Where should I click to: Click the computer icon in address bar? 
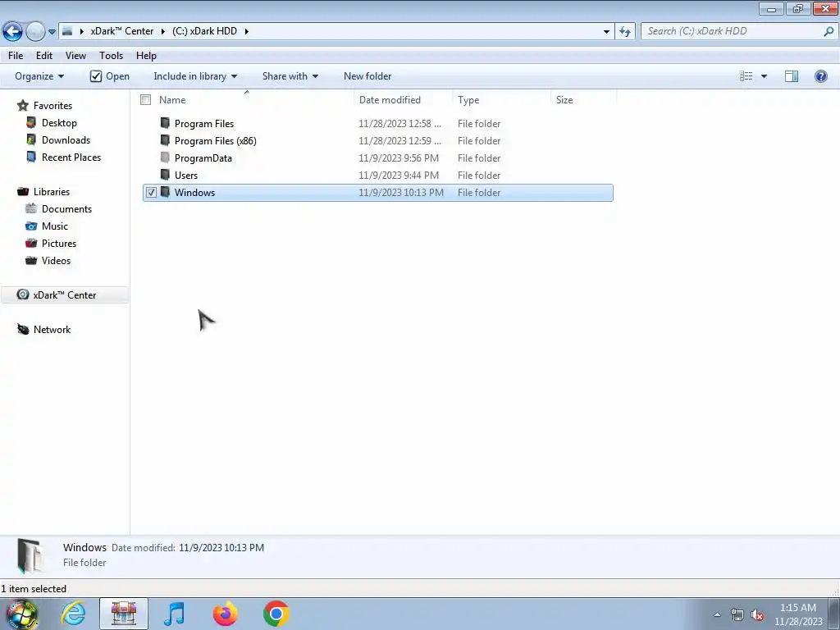[x=67, y=31]
